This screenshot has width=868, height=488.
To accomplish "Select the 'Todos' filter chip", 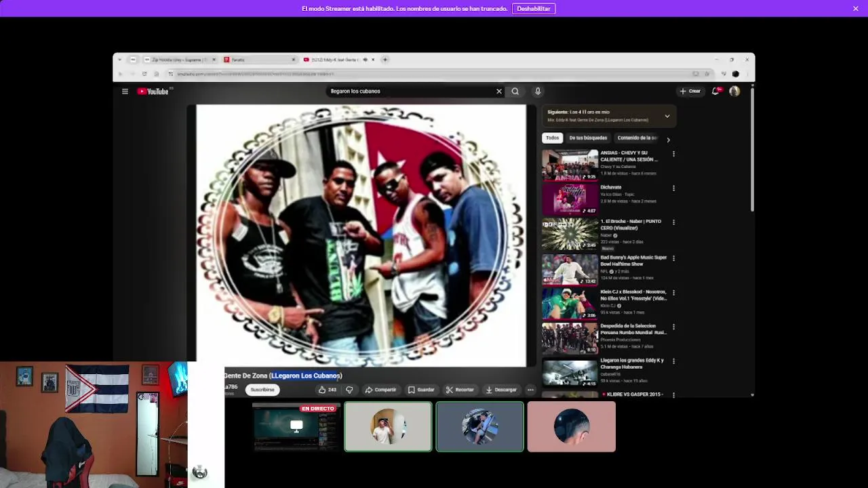I will tap(553, 138).
